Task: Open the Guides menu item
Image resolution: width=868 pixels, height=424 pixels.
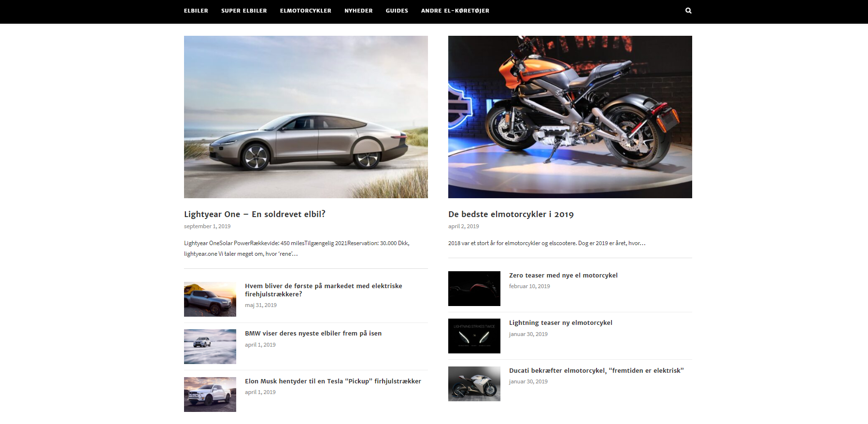Action: pos(397,11)
